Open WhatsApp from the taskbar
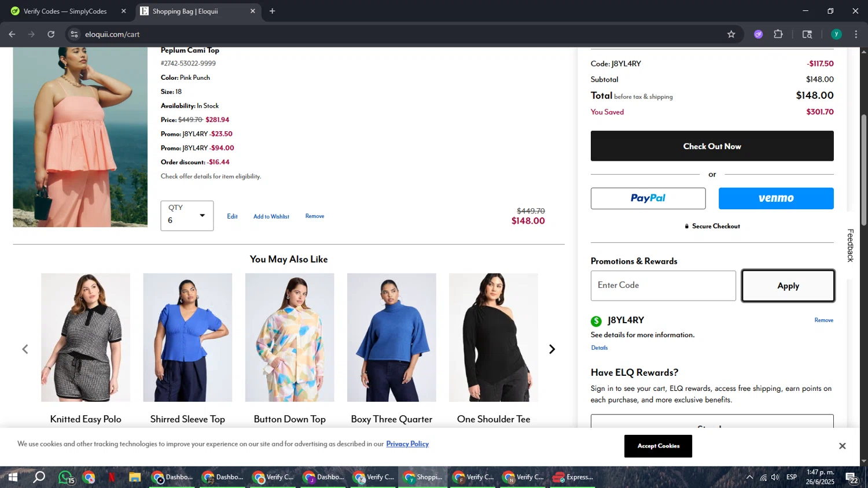Viewport: 868px width, 488px height. tap(65, 477)
